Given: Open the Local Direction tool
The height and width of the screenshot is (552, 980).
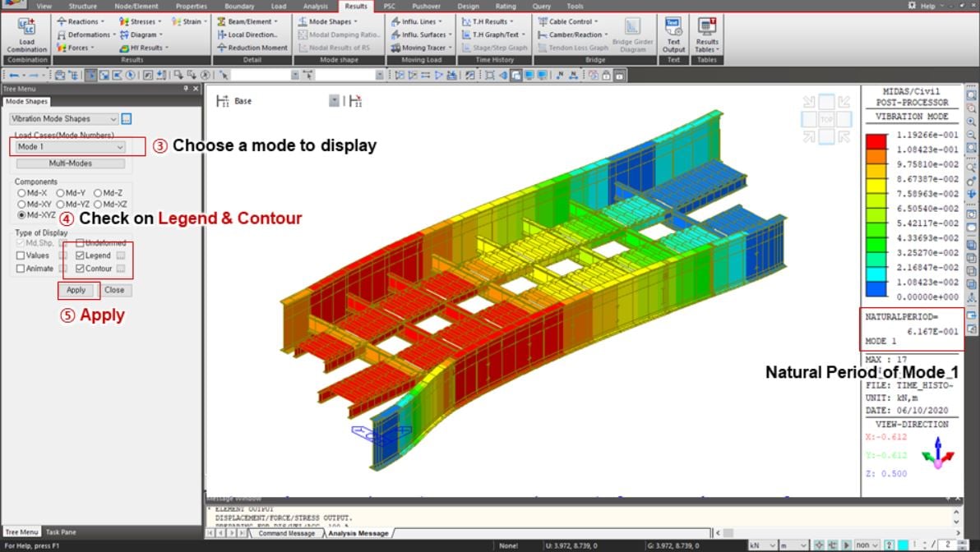Looking at the screenshot, I should click(x=247, y=34).
